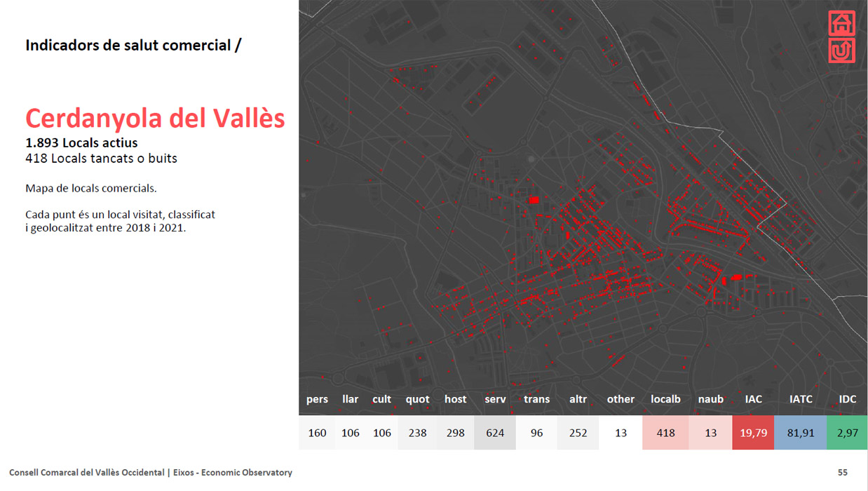This screenshot has height=491, width=868.
Task: Click the 'Cada punt és un local visitat' paragraph
Action: [x=120, y=221]
